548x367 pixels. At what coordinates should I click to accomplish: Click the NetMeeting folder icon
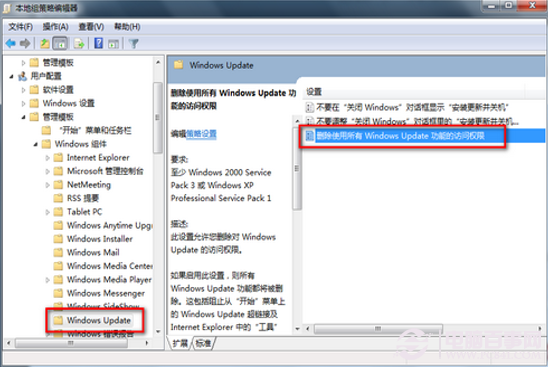[x=58, y=185]
